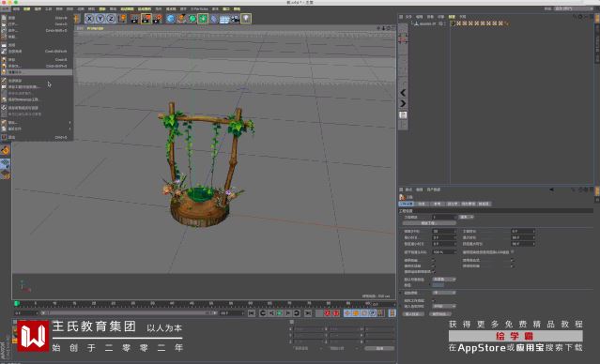600x364 pixels.
Task: Switch to the last Attribute Manager tab
Action: 484,204
